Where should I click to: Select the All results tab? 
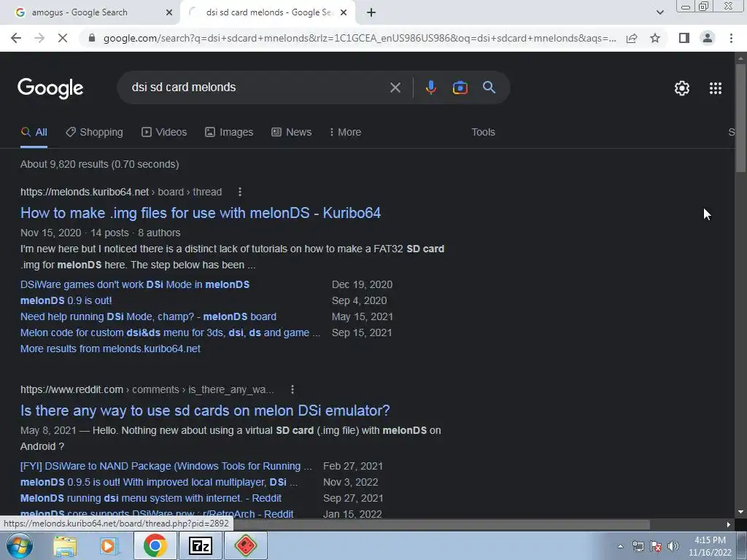[x=34, y=133]
